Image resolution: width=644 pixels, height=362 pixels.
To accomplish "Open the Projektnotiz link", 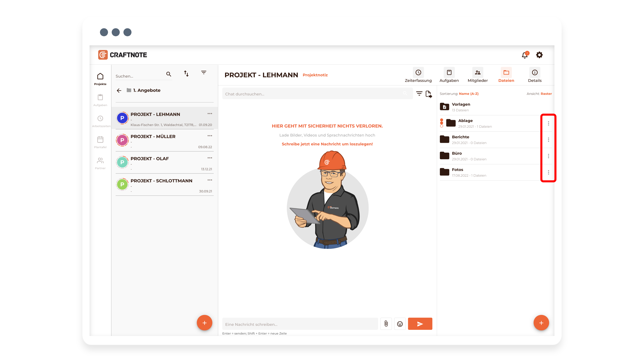I will (x=315, y=75).
